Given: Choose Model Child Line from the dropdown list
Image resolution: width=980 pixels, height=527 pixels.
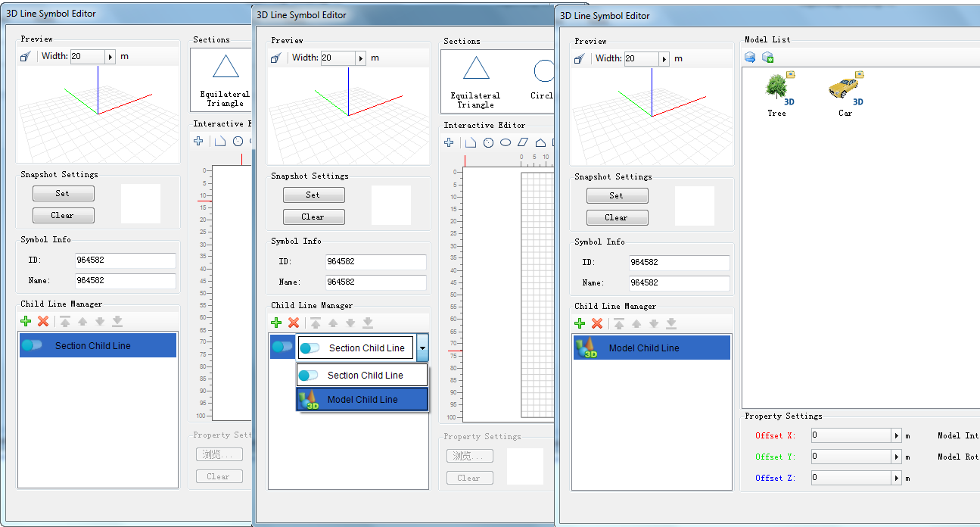Looking at the screenshot, I should [x=362, y=400].
